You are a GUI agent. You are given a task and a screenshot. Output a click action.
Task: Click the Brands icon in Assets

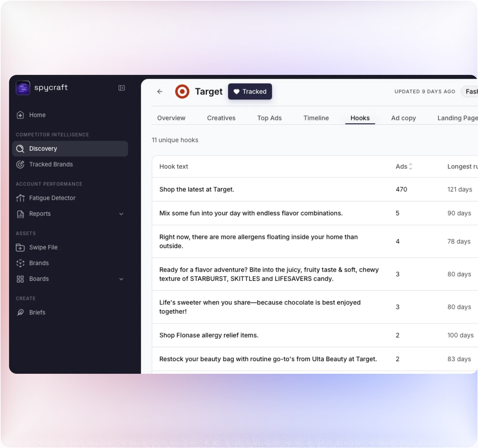coord(20,263)
